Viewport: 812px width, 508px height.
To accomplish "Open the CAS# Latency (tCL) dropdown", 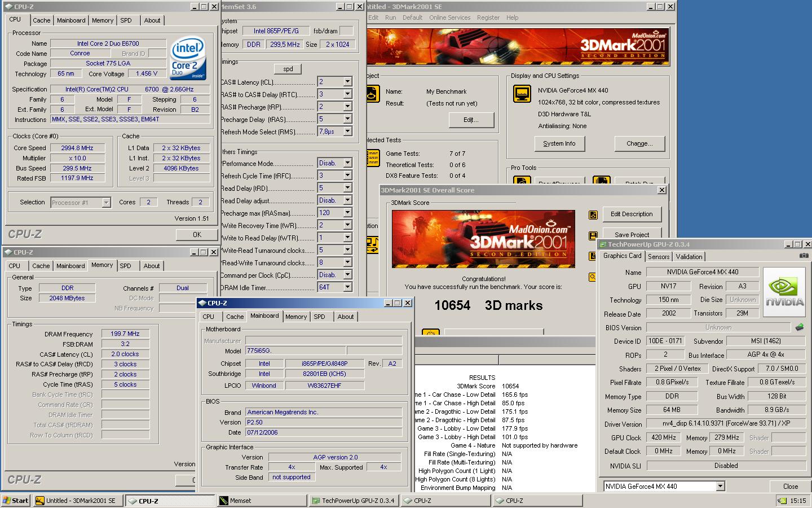I will click(x=347, y=82).
